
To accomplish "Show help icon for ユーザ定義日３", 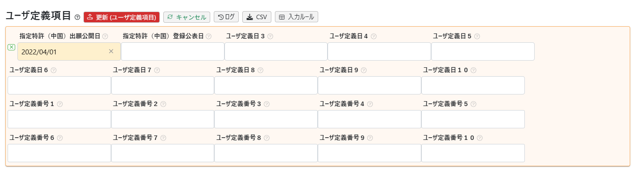I will 270,37.
